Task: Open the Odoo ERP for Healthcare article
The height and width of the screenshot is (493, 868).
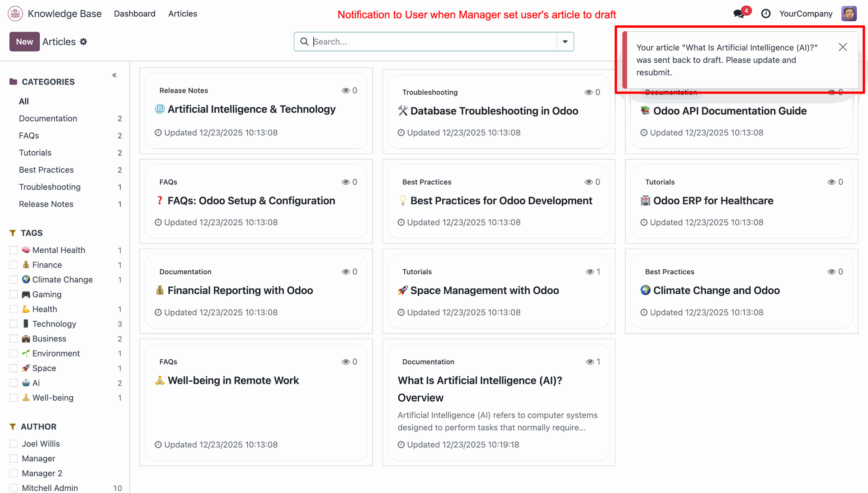Action: tap(713, 201)
